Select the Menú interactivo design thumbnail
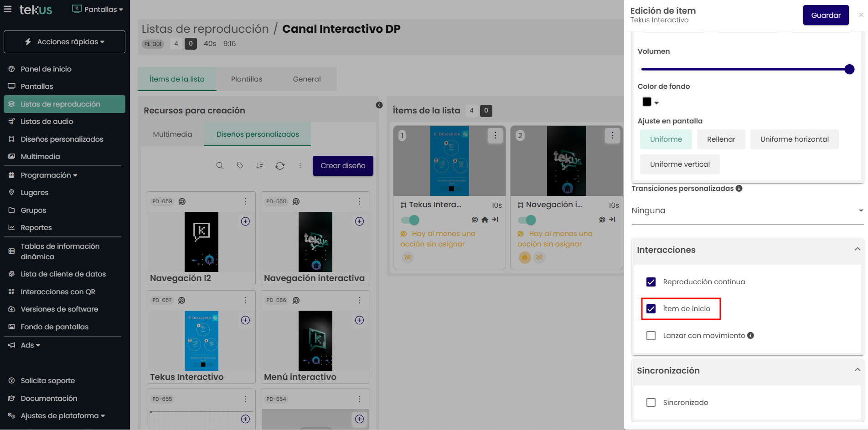 click(x=315, y=341)
